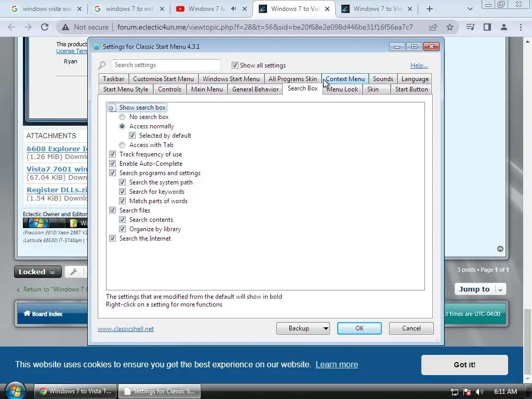Open the Sounds tab

[383, 79]
